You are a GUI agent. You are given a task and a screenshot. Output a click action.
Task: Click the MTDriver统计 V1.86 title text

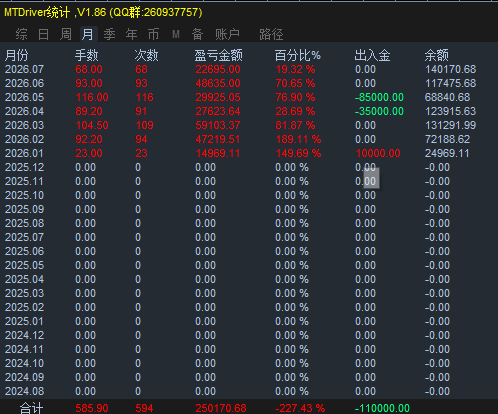point(103,13)
